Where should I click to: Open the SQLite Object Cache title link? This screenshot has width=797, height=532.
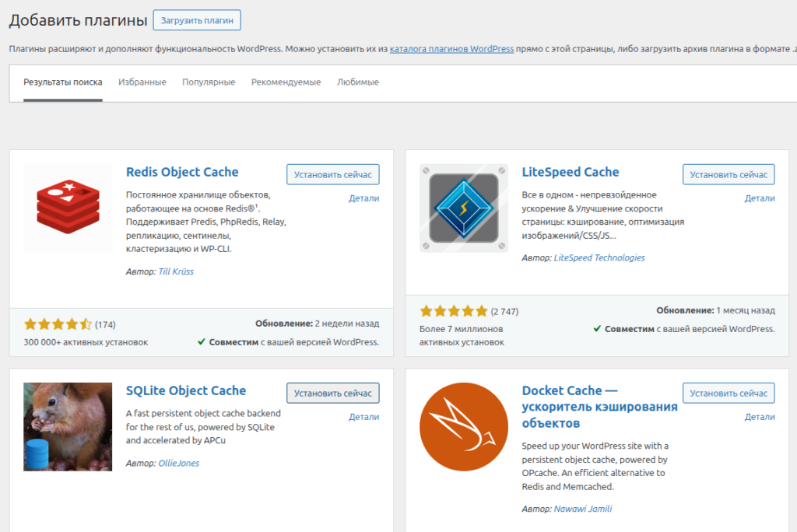click(x=186, y=390)
